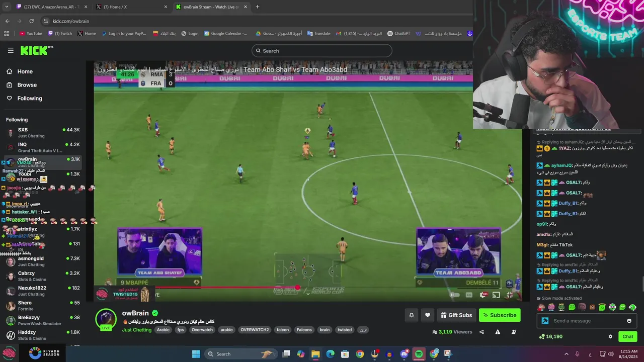Cast the stream to a device
The width and height of the screenshot is (644, 362).
[x=496, y=295]
